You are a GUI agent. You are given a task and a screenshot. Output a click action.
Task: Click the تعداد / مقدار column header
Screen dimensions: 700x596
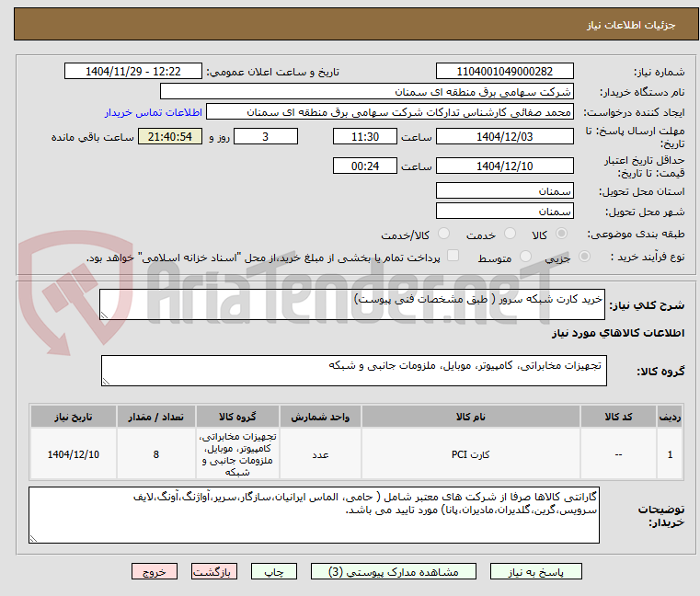pos(155,417)
